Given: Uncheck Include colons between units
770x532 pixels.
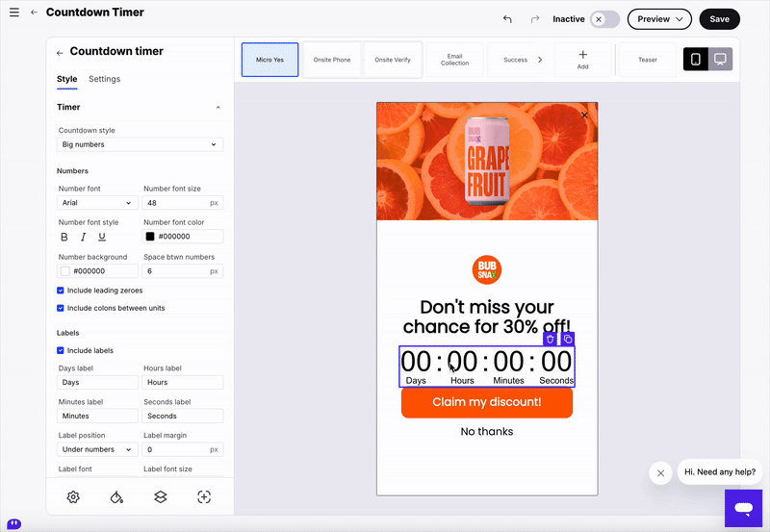Looking at the screenshot, I should pyautogui.click(x=62, y=308).
